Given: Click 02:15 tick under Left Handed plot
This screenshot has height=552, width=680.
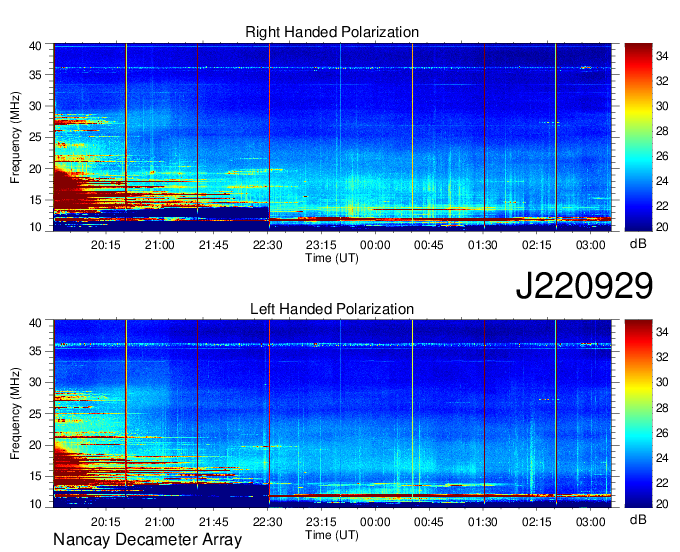Looking at the screenshot, I should tap(537, 522).
